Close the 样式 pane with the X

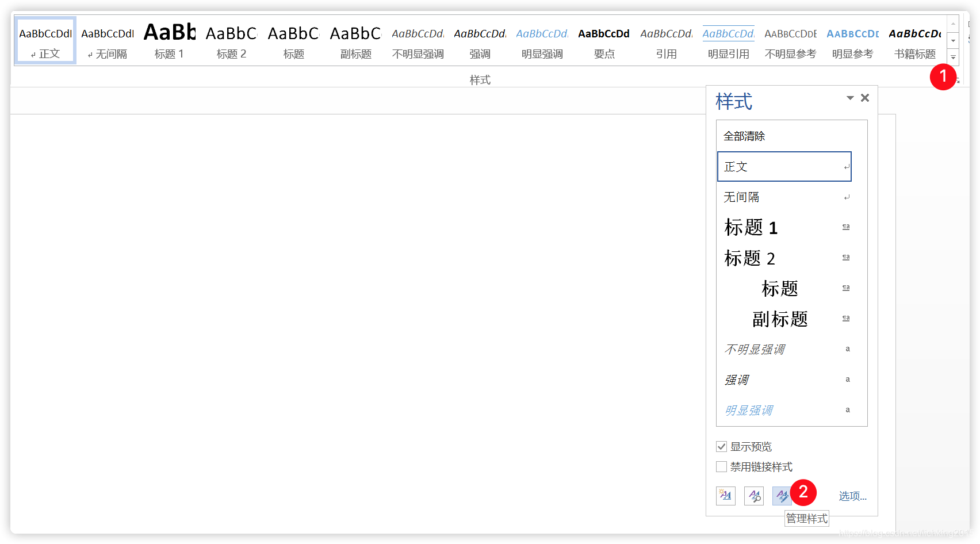coord(865,98)
